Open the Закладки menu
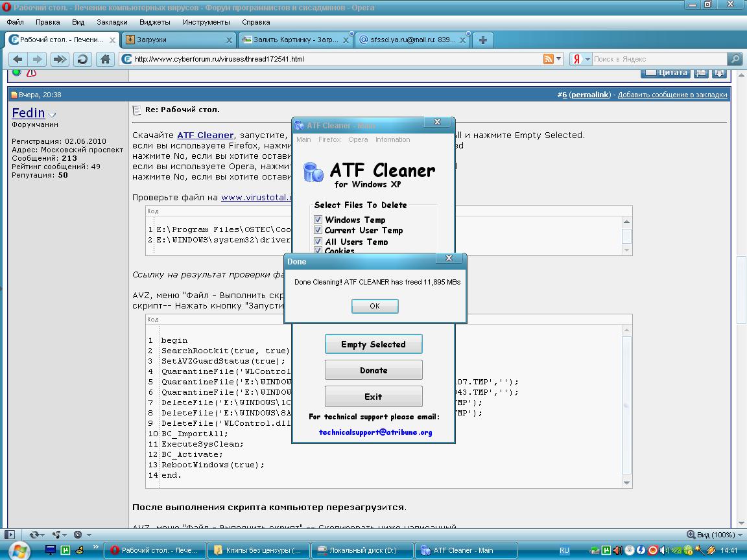747x560 pixels. 112,22
